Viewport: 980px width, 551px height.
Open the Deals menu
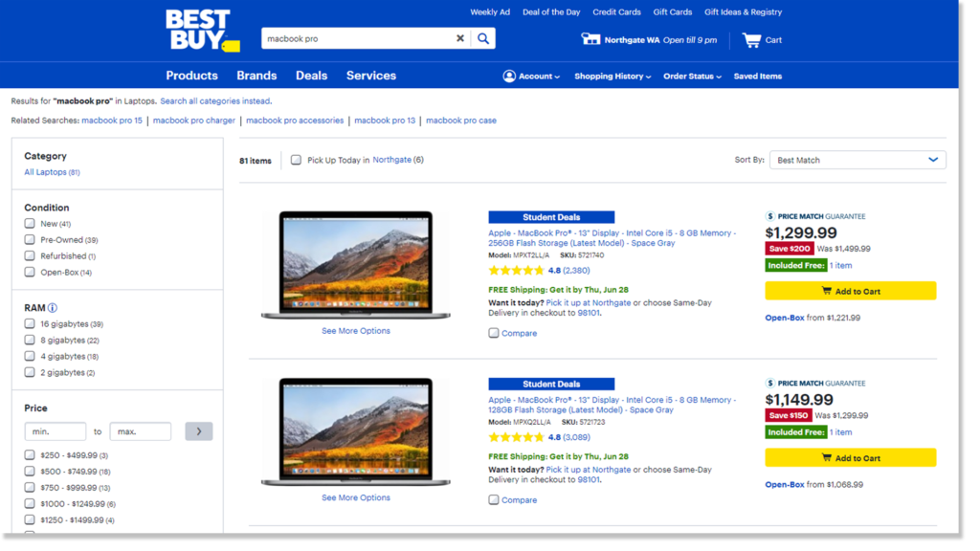[x=311, y=76]
